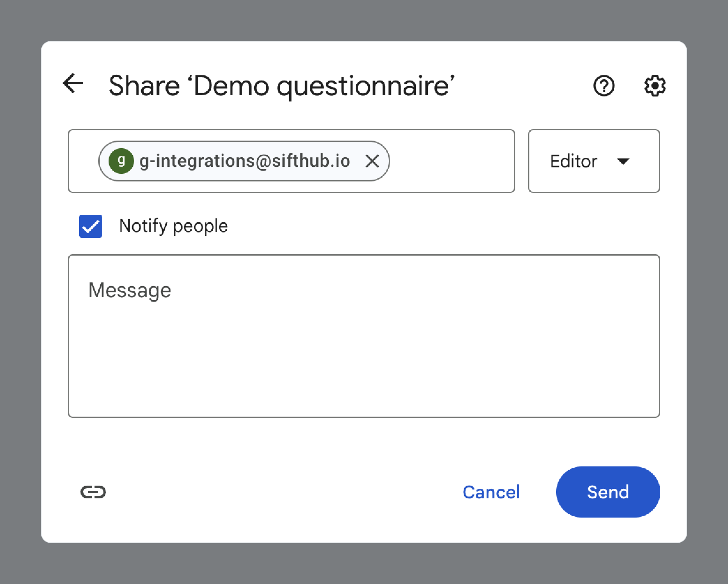Click the 'Message' placeholder text

point(130,290)
